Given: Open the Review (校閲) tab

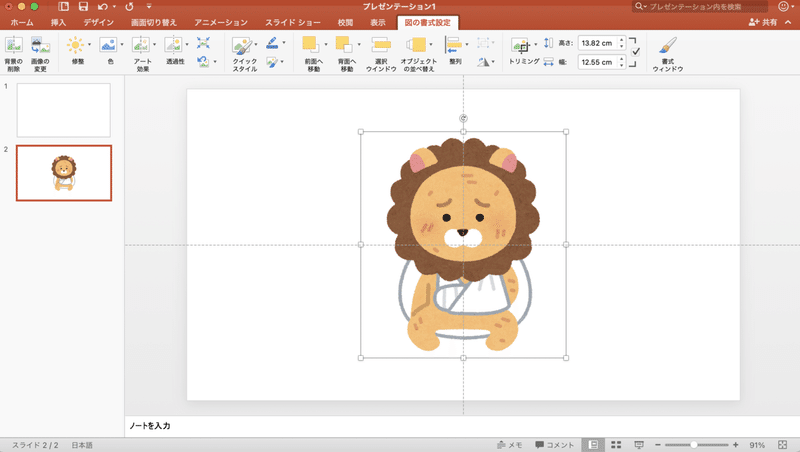Looking at the screenshot, I should (x=345, y=22).
